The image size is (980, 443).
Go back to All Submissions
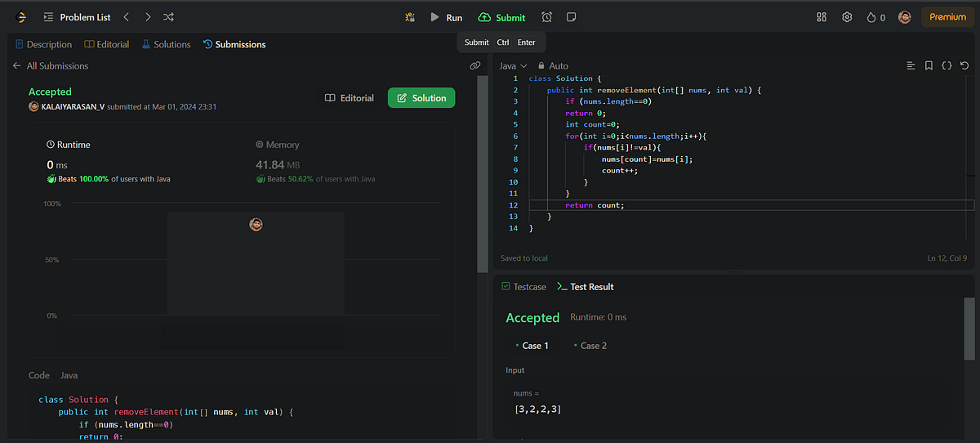point(51,65)
